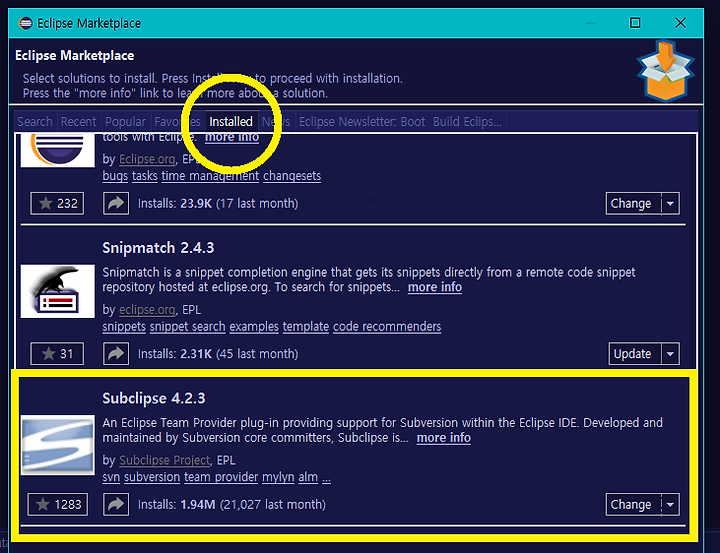Click the mylyn tag

coord(278,477)
